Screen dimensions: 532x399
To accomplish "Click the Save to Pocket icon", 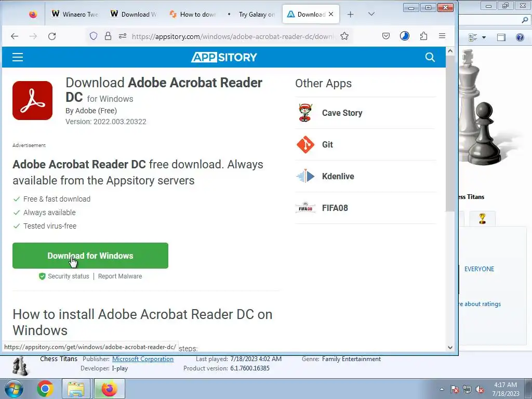I will [x=386, y=36].
